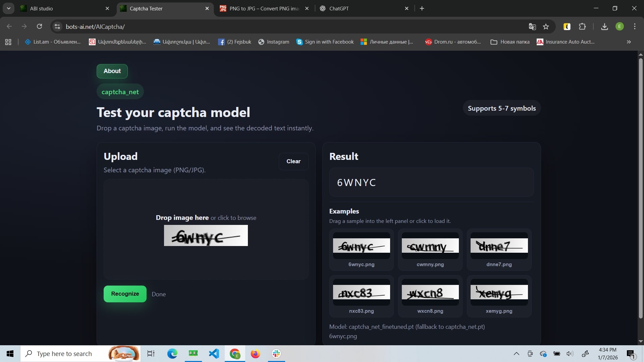Switch to the ABI studio tab
Screen dimensions: 644x362
64,8
